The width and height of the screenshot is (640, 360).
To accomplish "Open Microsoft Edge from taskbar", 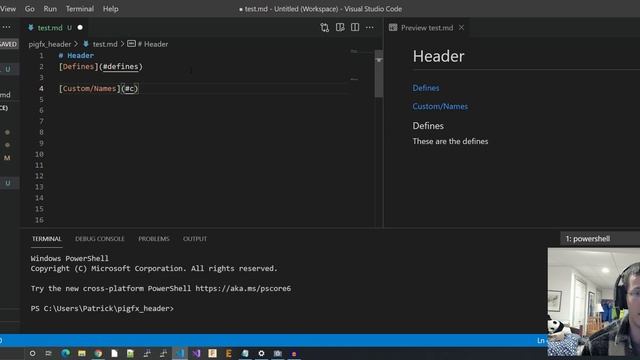I will pos(65,353).
